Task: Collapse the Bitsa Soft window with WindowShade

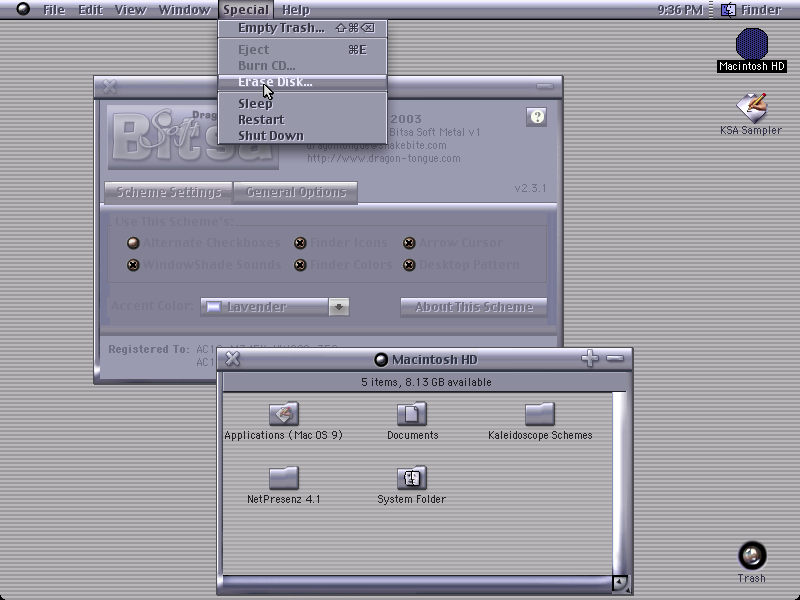Action: coord(545,86)
